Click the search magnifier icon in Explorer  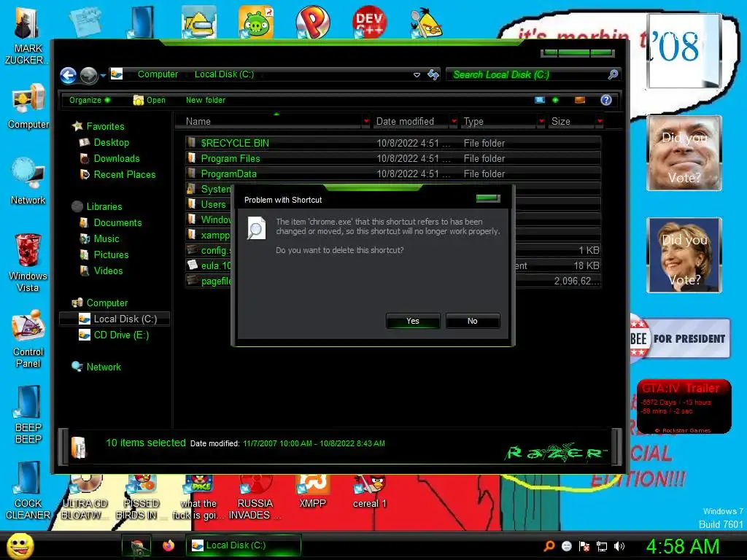coord(613,74)
